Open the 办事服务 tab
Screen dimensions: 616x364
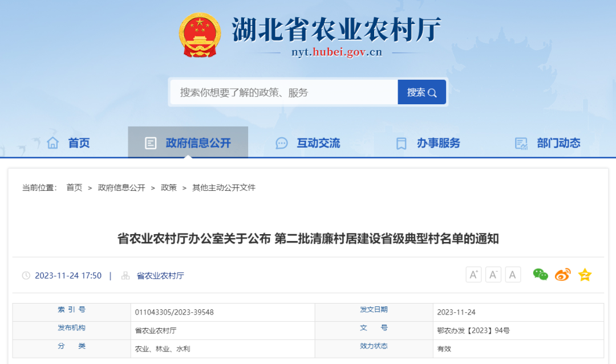437,143
